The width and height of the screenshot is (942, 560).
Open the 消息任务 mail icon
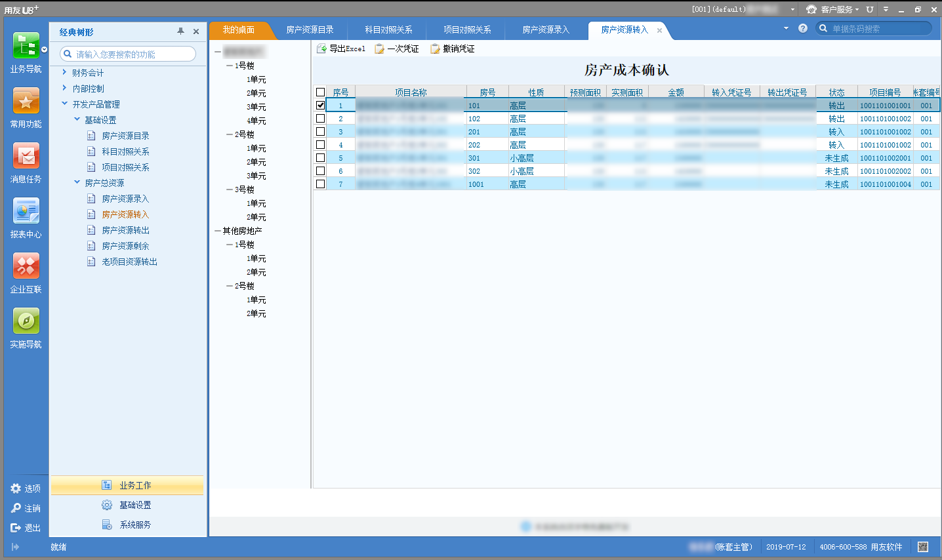pyautogui.click(x=26, y=156)
